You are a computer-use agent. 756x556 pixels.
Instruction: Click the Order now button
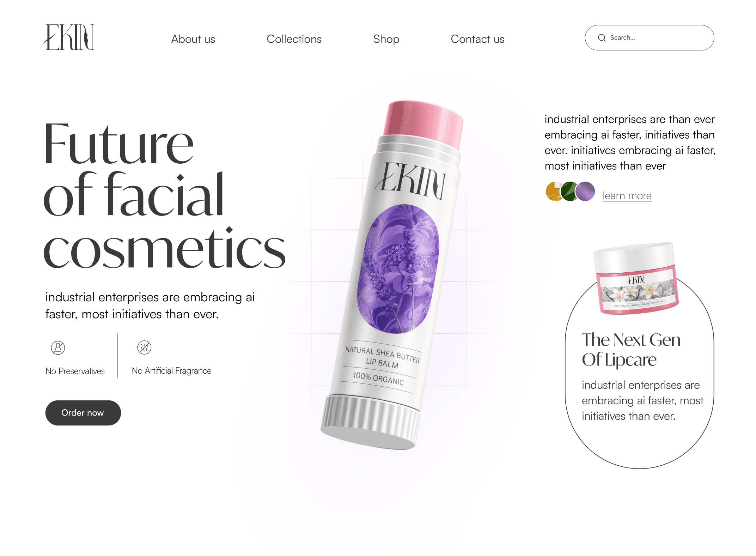[83, 413]
